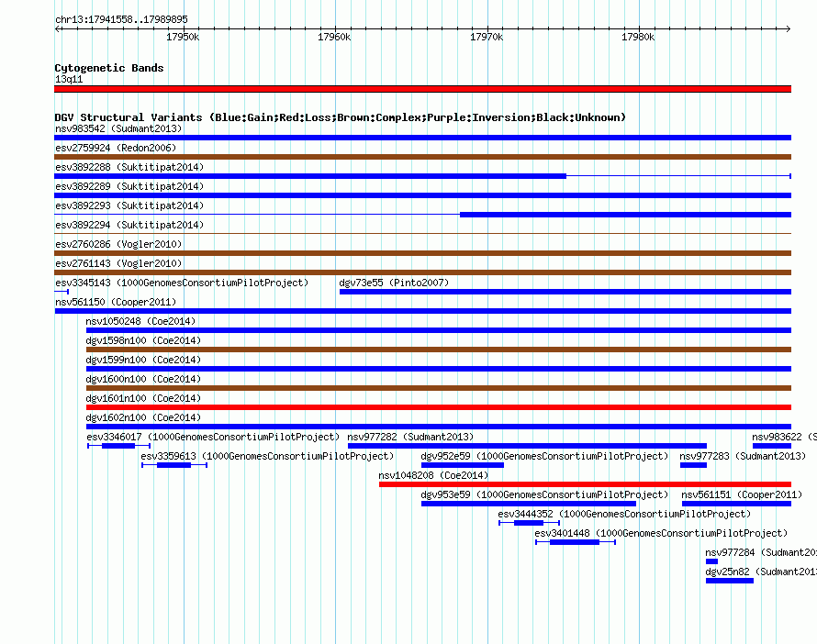Click the blue bar under esv3444352

coord(529,523)
